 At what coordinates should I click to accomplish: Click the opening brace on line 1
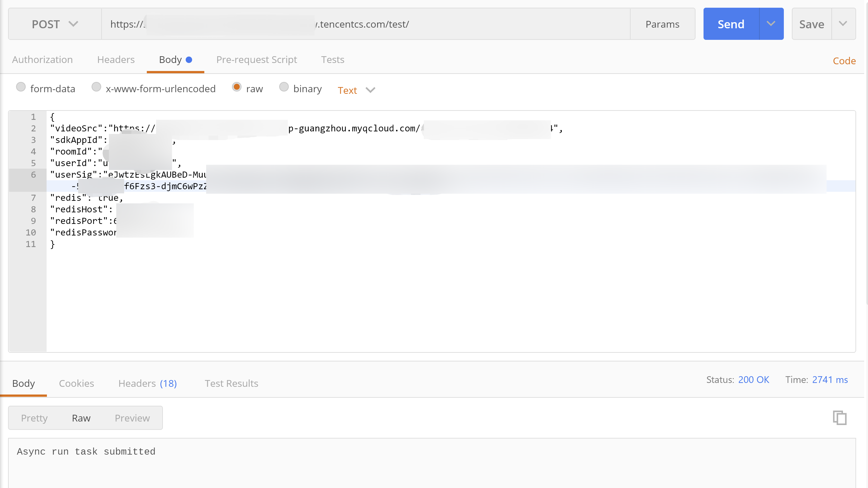[x=52, y=117]
